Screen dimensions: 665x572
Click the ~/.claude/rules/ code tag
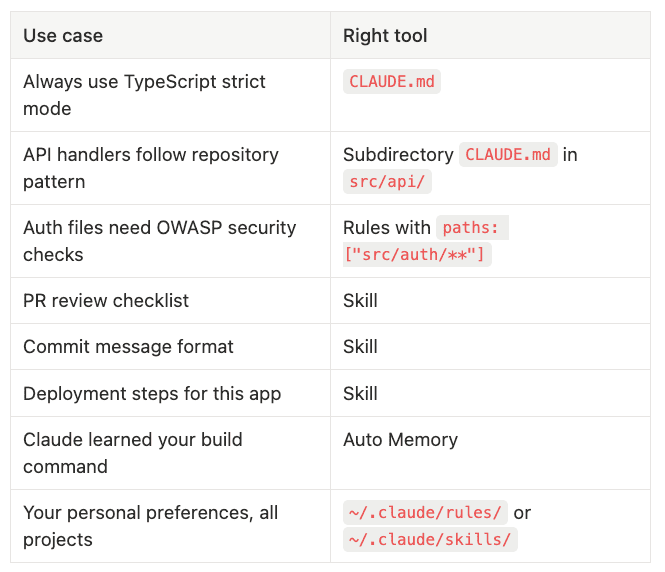tap(425, 512)
